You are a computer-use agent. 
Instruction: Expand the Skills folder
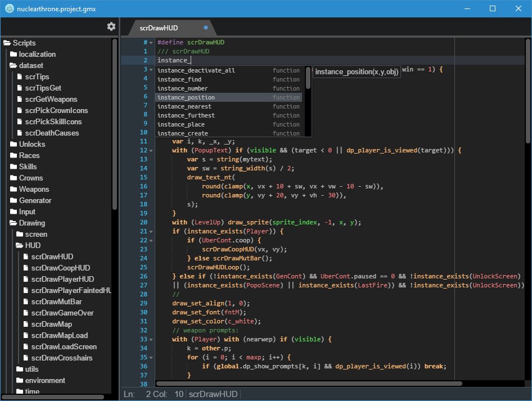(x=24, y=166)
